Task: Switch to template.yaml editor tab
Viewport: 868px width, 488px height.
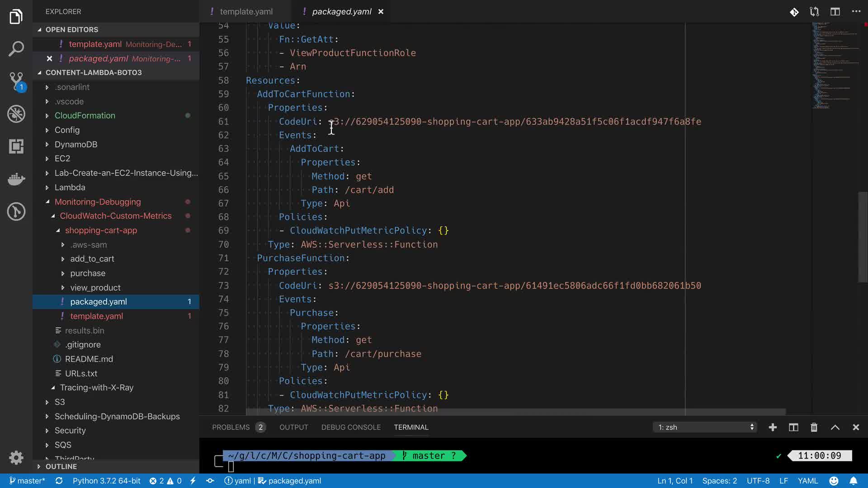Action: pos(246,12)
